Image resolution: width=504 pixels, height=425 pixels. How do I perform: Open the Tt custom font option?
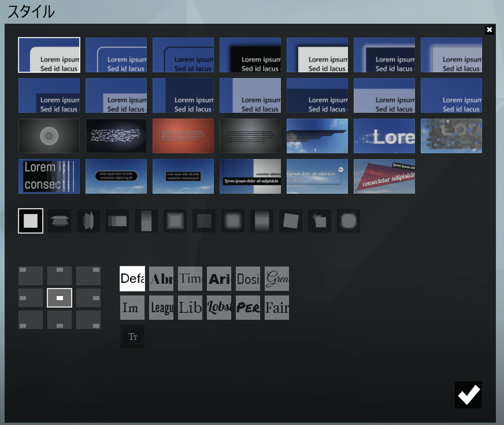pyautogui.click(x=132, y=337)
